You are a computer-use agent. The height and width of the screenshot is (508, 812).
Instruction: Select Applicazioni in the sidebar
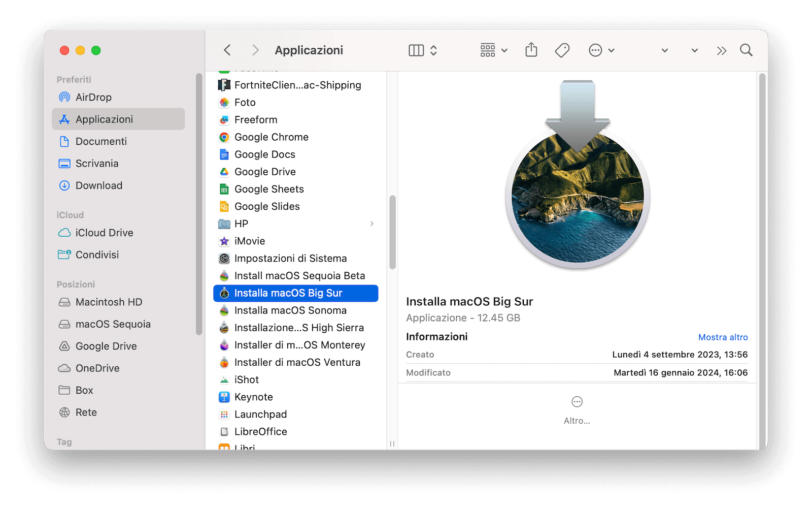(x=118, y=119)
